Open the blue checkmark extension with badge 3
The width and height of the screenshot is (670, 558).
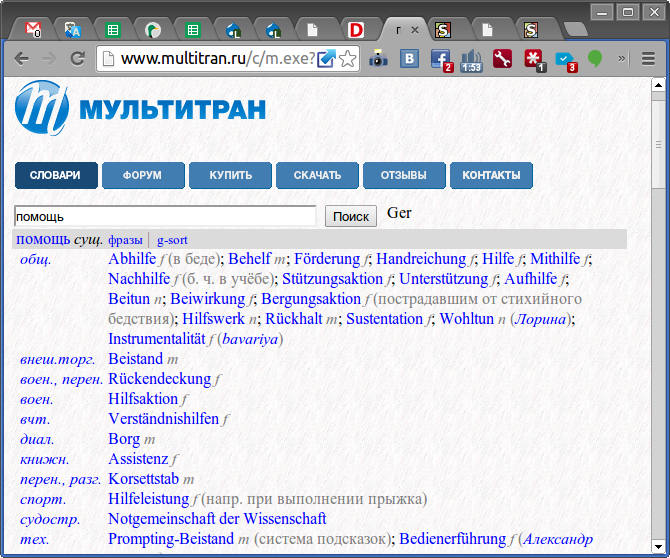click(566, 60)
